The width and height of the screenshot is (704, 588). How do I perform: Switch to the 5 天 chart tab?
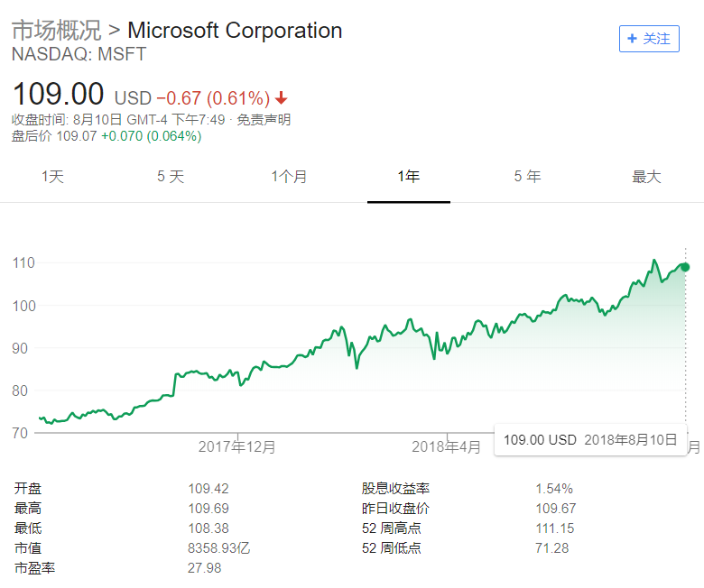point(171,176)
